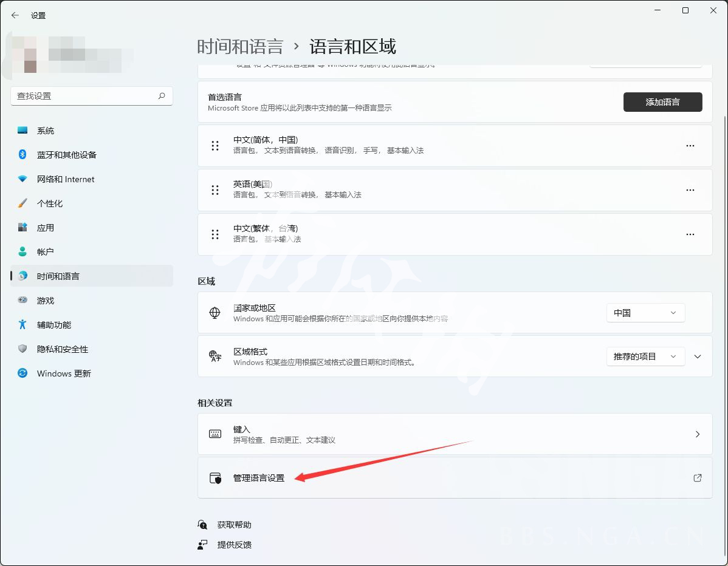Open more options for 中文(简体，中国)
This screenshot has width=728, height=566.
click(x=690, y=146)
